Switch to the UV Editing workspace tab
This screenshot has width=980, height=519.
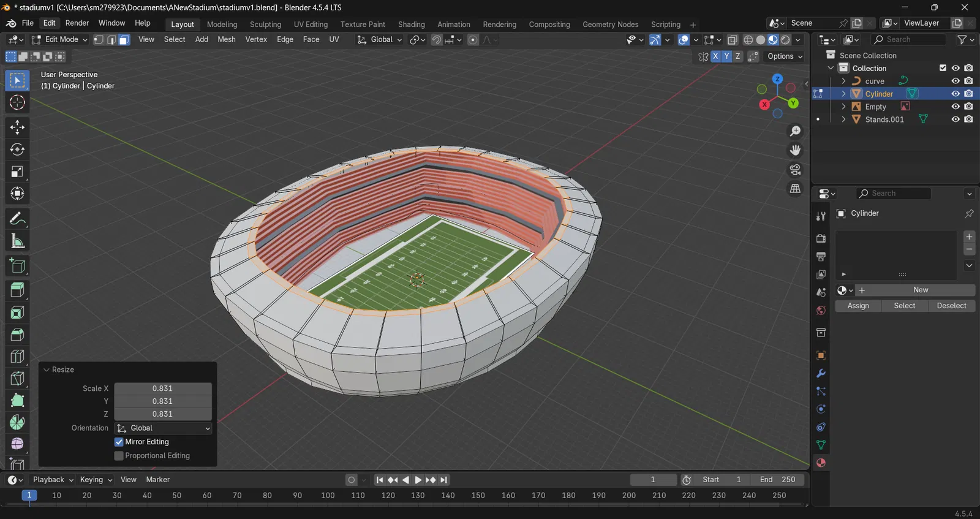(x=311, y=25)
